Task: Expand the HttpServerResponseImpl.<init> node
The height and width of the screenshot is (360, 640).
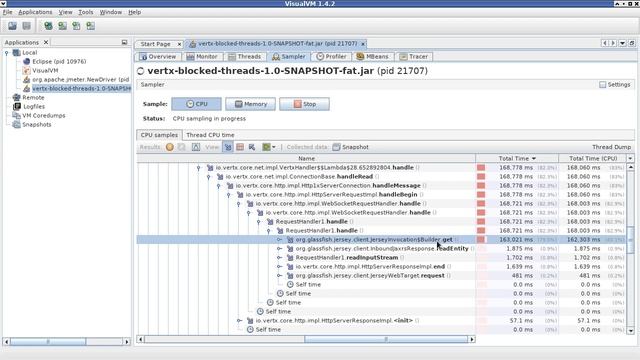Action: (x=239, y=320)
